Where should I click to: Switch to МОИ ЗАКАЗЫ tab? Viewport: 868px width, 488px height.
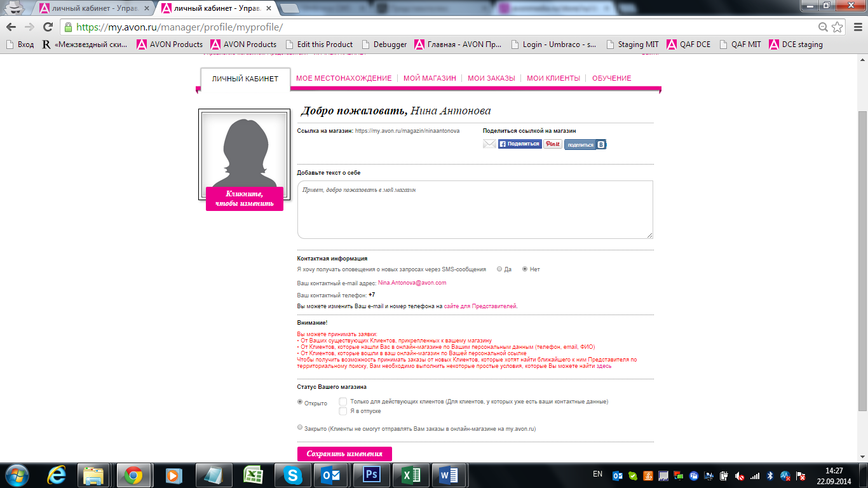point(491,78)
